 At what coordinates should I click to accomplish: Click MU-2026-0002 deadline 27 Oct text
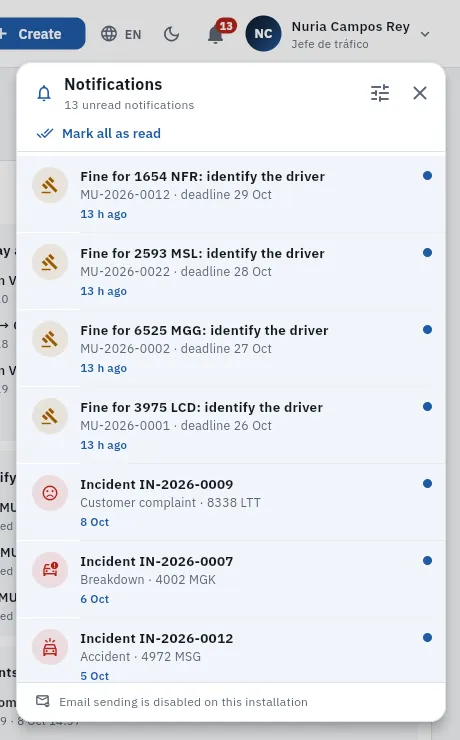176,348
